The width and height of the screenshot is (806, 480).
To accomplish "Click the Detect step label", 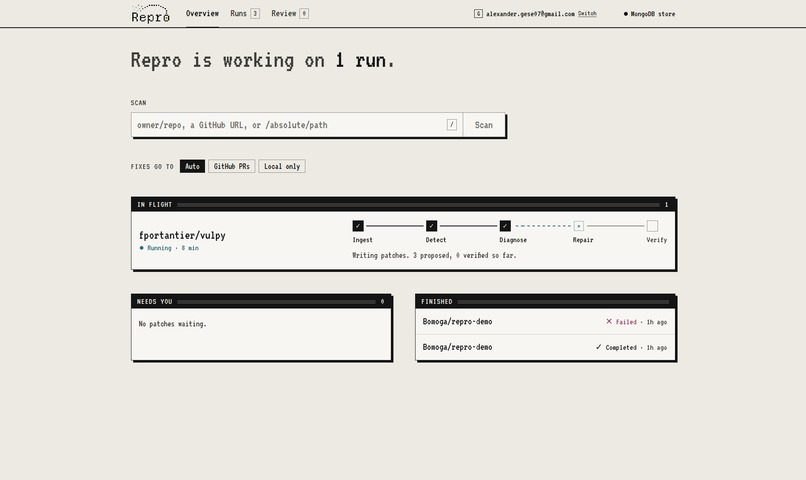I will pyautogui.click(x=436, y=240).
